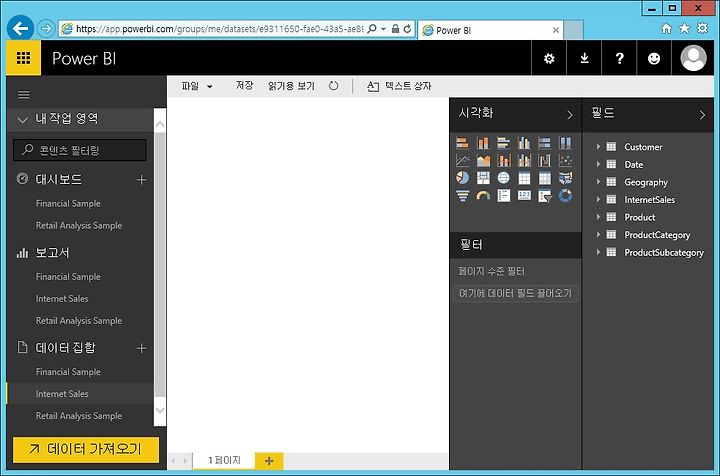
Task: Choose the waterfall chart visualization
Action: pos(545,161)
